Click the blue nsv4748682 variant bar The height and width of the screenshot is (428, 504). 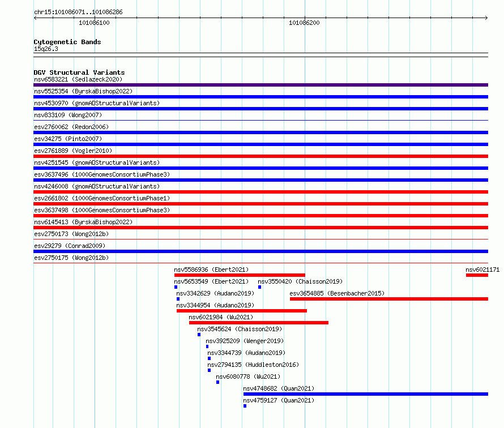tap(366, 394)
